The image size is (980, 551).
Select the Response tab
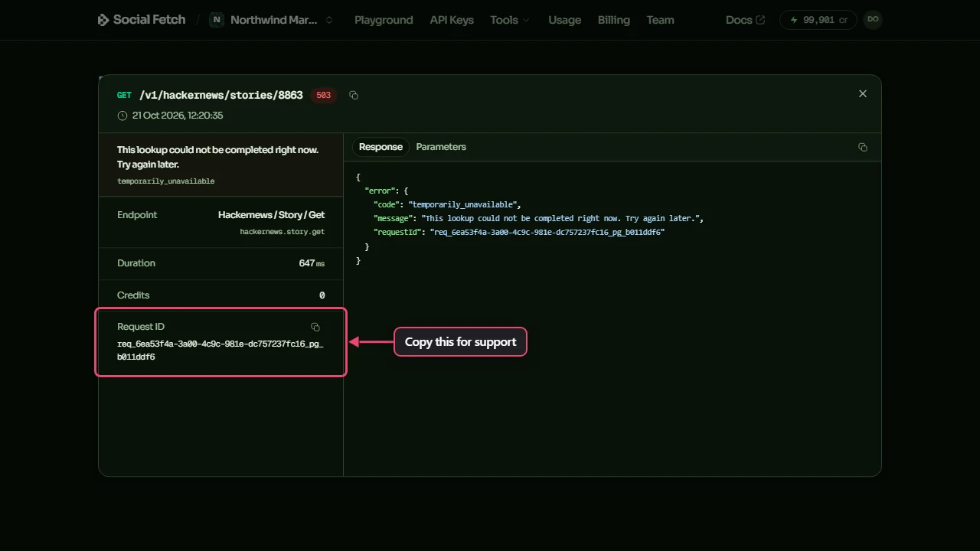click(381, 147)
